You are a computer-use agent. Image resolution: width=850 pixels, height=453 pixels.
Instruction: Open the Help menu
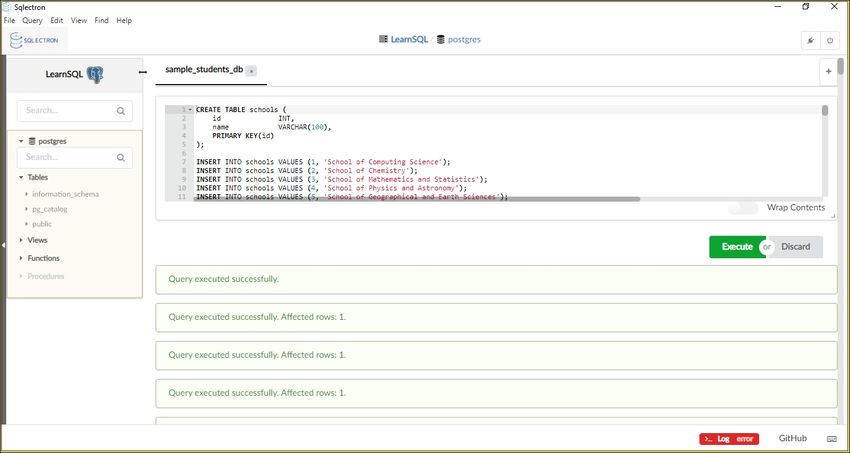coord(124,21)
